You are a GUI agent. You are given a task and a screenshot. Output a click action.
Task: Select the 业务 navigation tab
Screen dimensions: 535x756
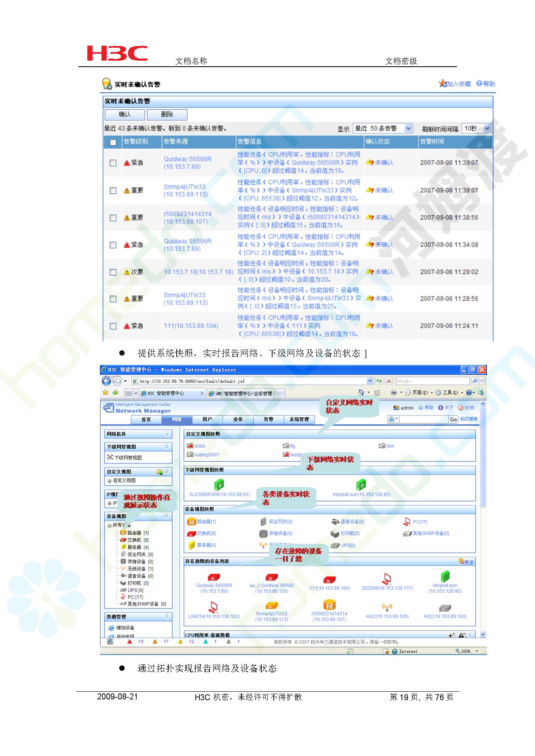(x=238, y=419)
